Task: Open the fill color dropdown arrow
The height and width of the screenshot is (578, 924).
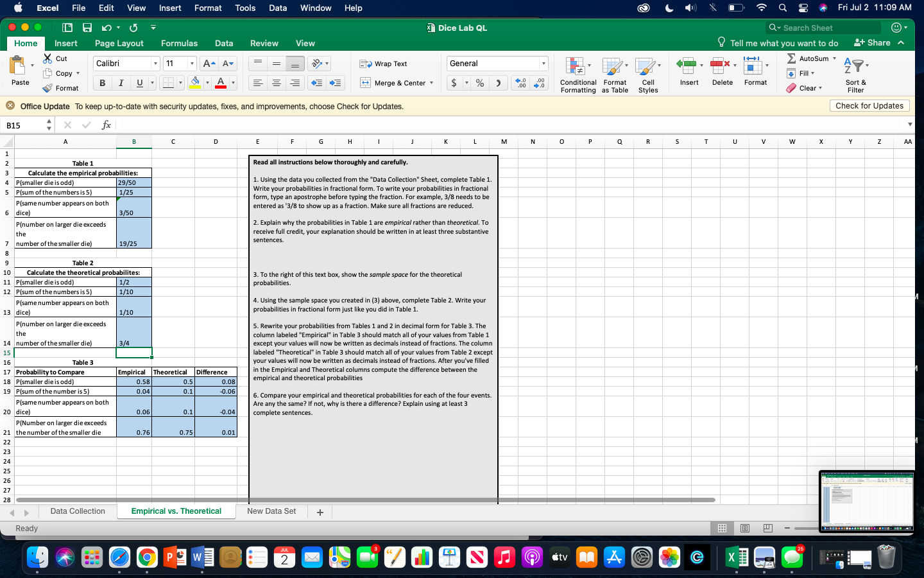Action: tap(207, 83)
